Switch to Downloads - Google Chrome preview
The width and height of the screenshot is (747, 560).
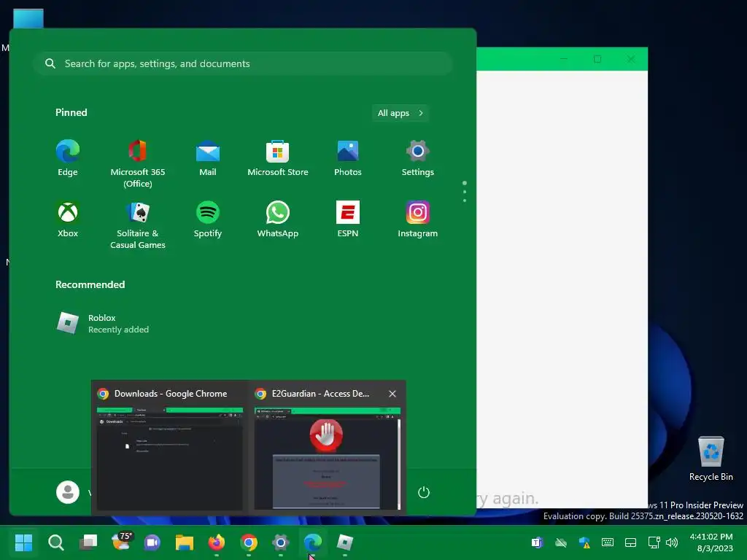(169, 448)
